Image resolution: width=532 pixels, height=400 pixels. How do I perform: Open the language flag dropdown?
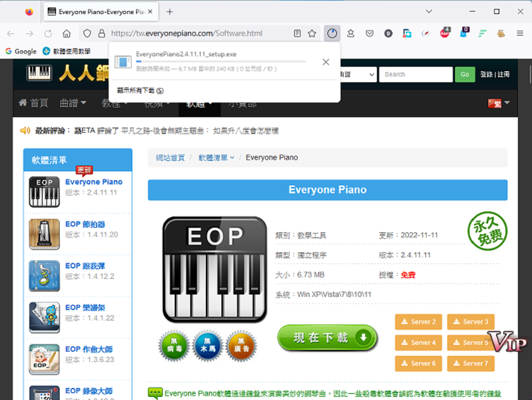(498, 103)
